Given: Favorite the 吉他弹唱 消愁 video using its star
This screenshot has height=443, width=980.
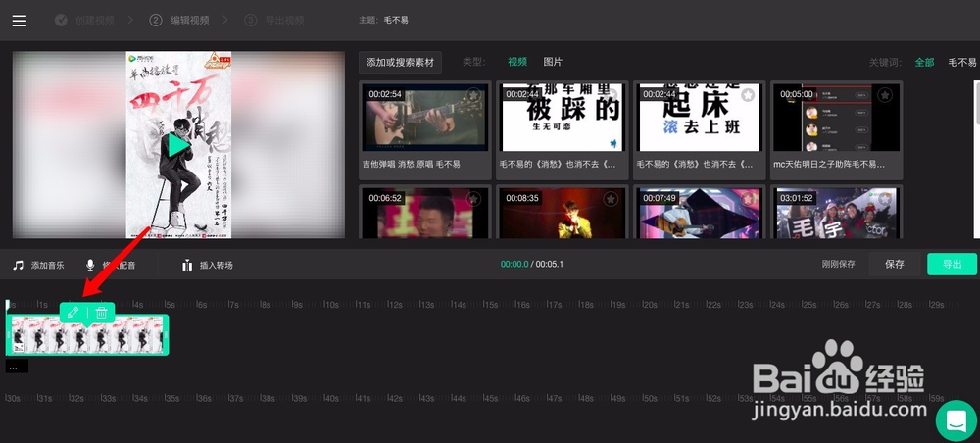Looking at the screenshot, I should click(473, 95).
